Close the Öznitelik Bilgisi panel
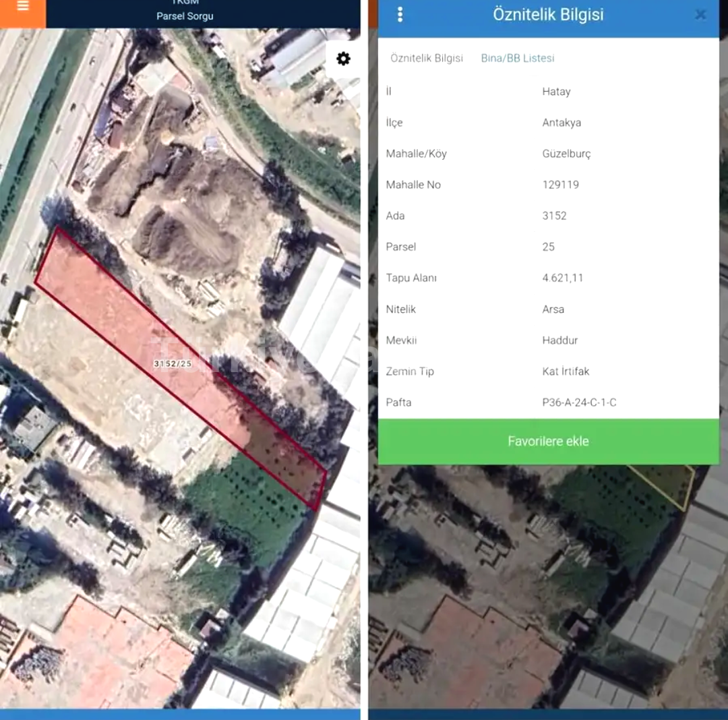 coord(700,15)
